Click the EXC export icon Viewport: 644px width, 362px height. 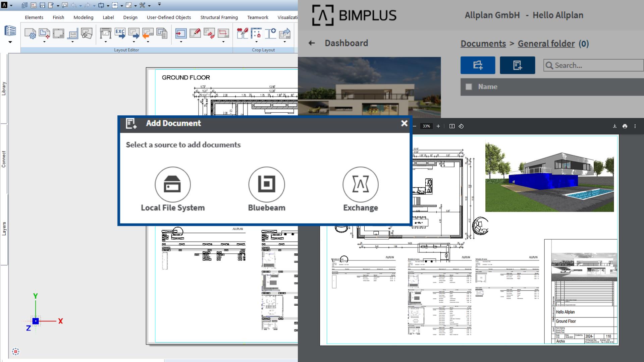(x=120, y=34)
